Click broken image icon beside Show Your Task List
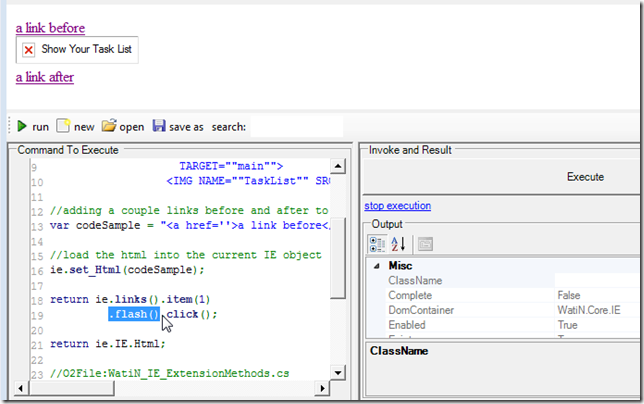The image size is (644, 404). (29, 50)
